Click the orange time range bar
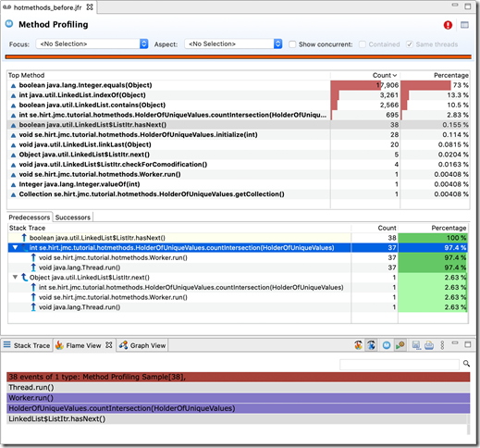This screenshot has width=480, height=448. (239, 56)
